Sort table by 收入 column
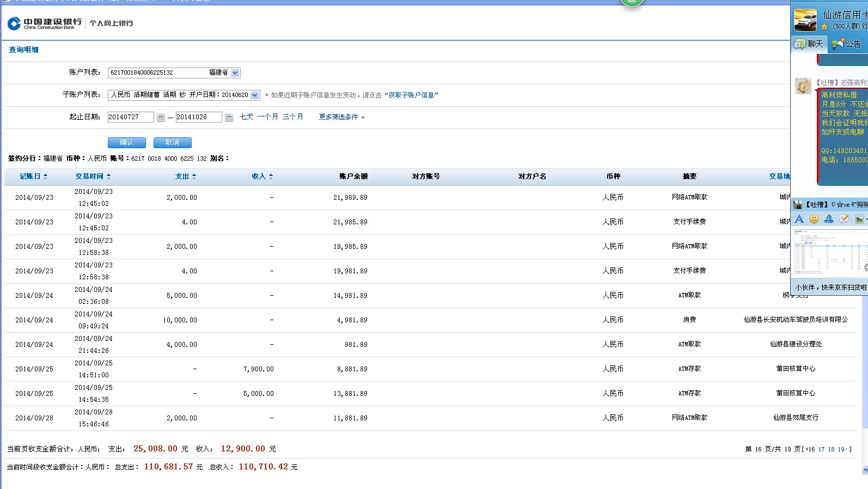Screen dimensions: 868x489 (262, 176)
